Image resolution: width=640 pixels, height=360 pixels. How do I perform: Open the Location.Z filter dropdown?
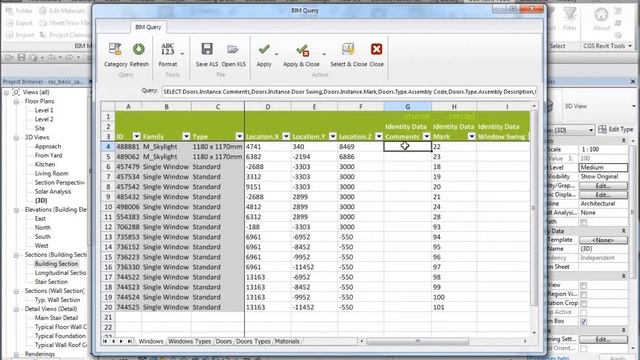point(379,136)
